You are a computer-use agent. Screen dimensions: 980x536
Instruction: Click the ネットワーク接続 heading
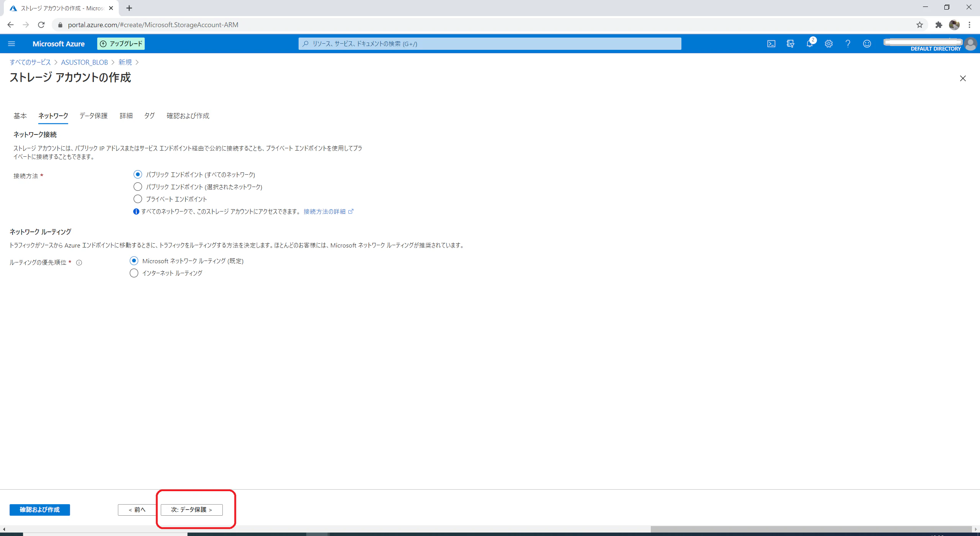[x=35, y=135]
